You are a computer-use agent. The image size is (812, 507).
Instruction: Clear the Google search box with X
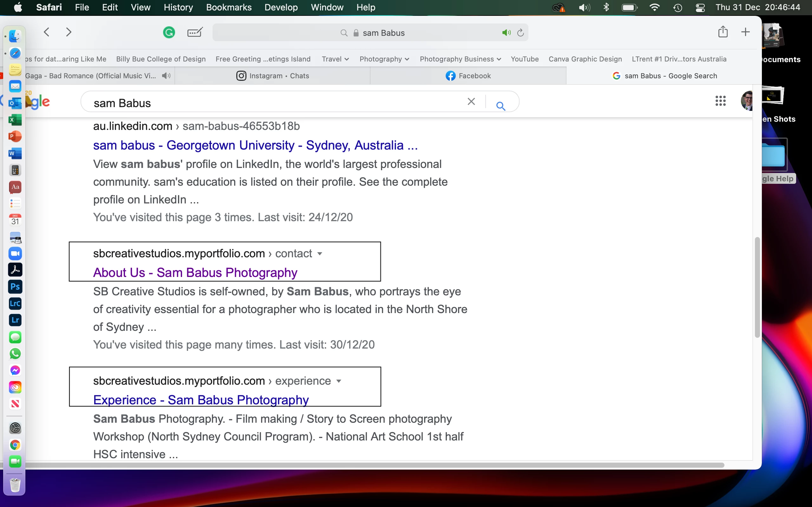pos(471,102)
